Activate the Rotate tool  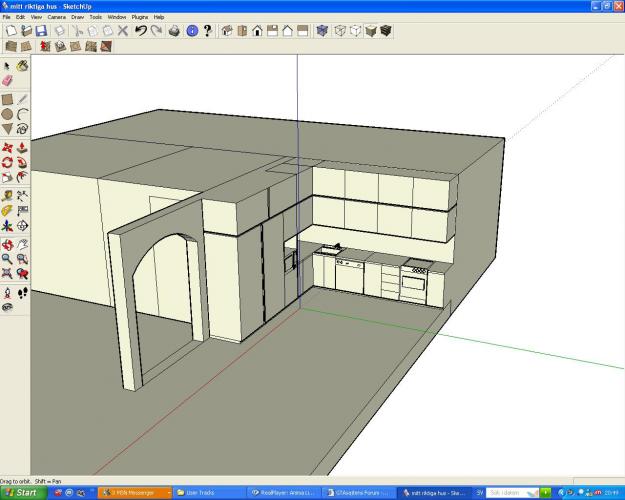tap(8, 162)
